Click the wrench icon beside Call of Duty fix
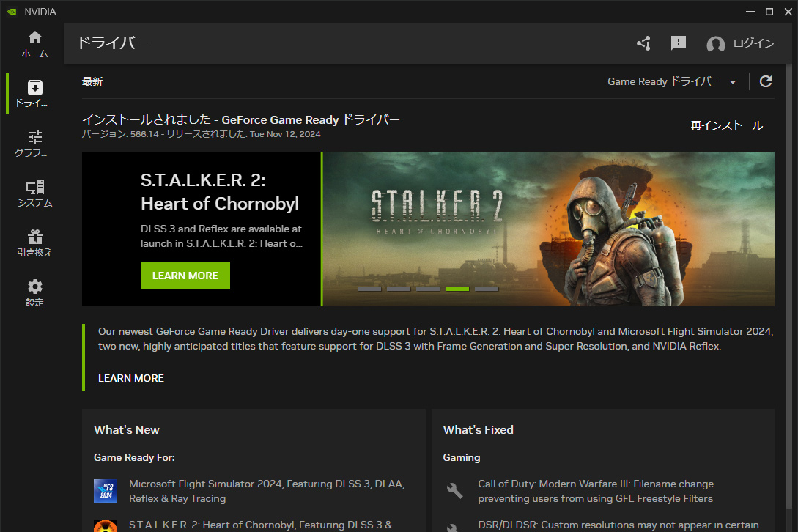 coord(454,491)
